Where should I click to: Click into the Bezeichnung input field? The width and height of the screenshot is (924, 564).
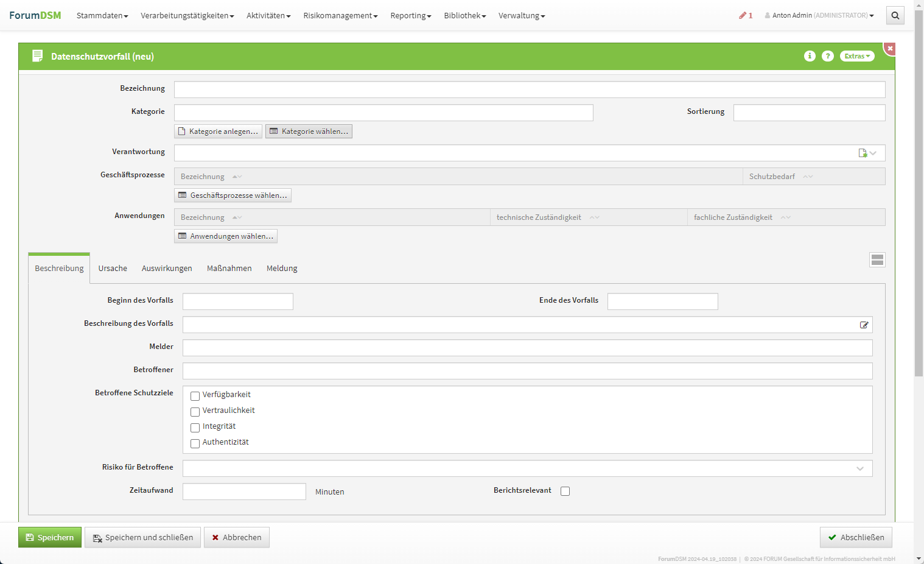pyautogui.click(x=529, y=90)
